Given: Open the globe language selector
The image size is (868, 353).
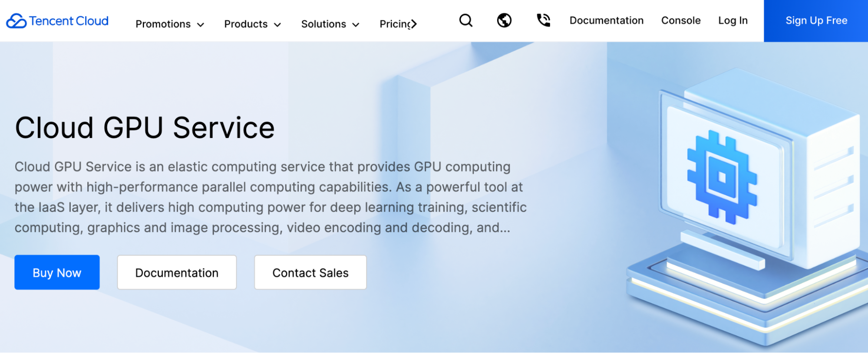Looking at the screenshot, I should click(504, 20).
